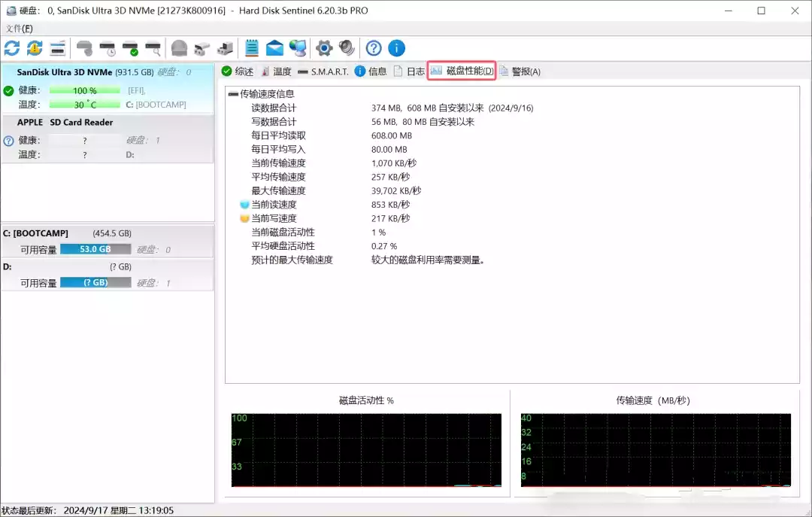Click the blue info circle toolbar icon
The width and height of the screenshot is (812, 517).
click(x=396, y=48)
